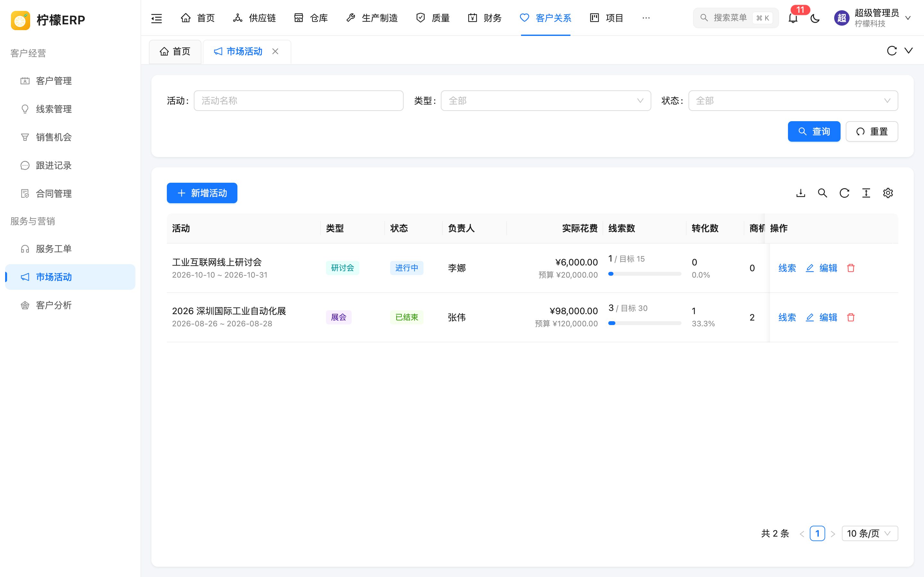This screenshot has height=577, width=924.
Task: Open the notifications bell
Action: pos(793,18)
